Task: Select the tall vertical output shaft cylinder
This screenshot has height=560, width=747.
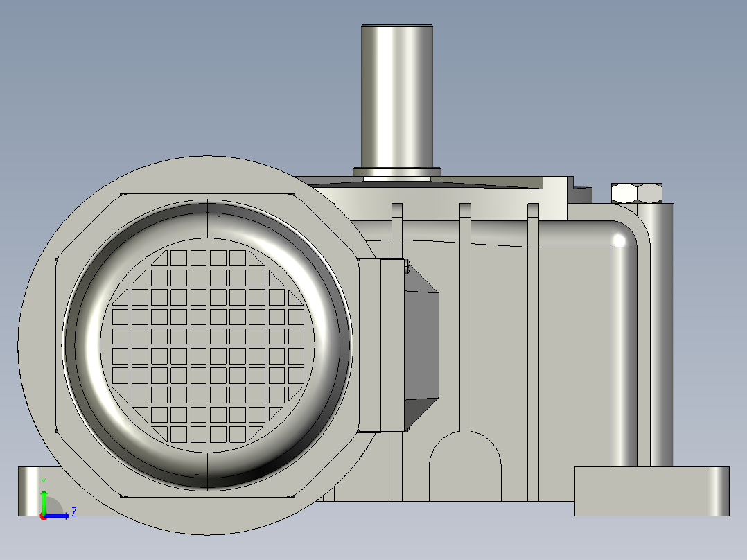Action: (x=397, y=96)
